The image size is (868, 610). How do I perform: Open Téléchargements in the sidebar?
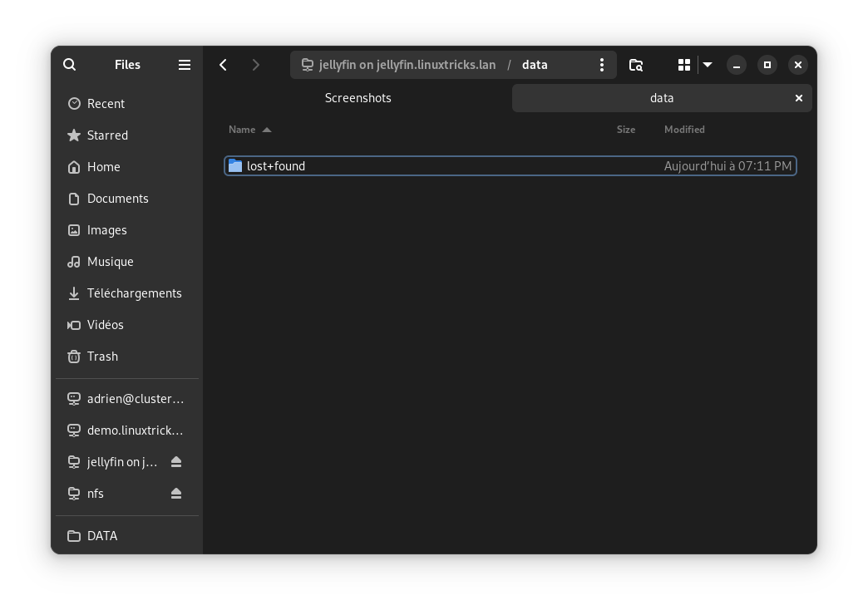click(127, 293)
